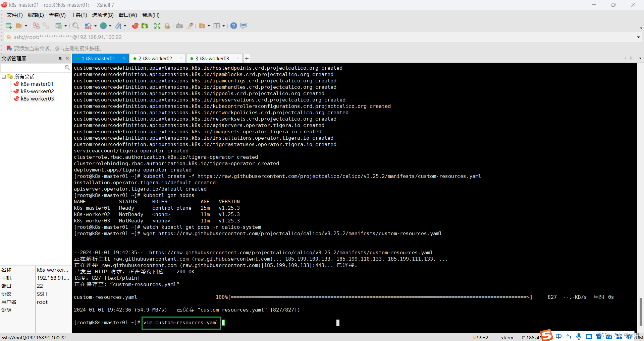
Task: Click the Find magnifier toolbar icon
Action: [76, 26]
